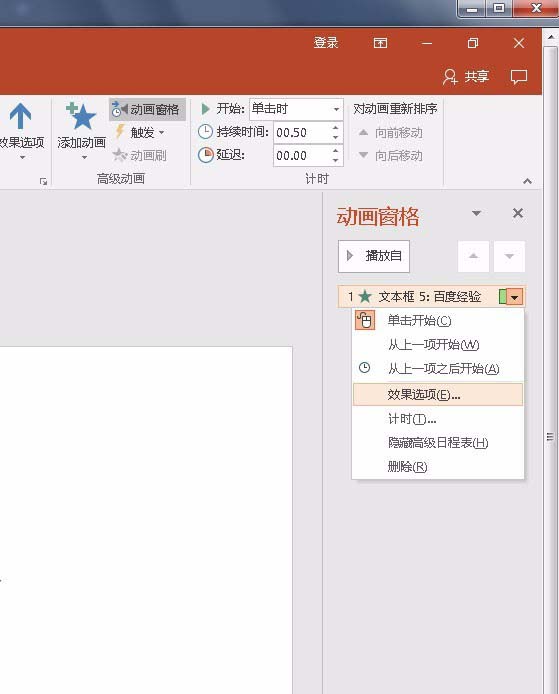Click the Animation Painter (动画刷) button
The height and width of the screenshot is (694, 559).
140,155
